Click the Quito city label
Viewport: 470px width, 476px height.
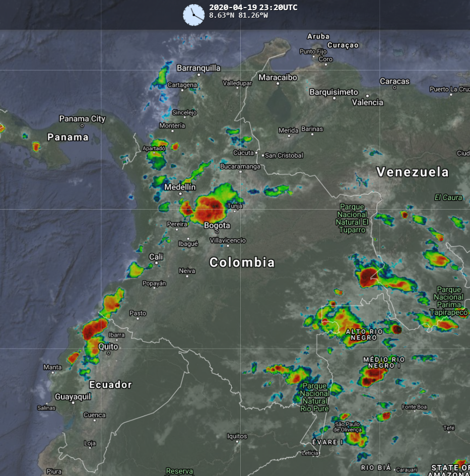(108, 347)
